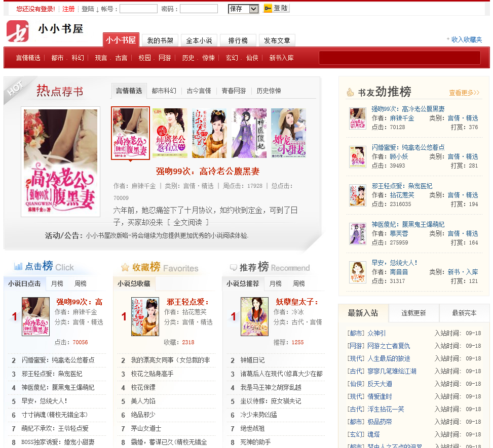Image resolution: width=493 pixels, height=448 pixels.
Task: Open 钟馗日记 in 推荐榜
Action: coord(252,360)
